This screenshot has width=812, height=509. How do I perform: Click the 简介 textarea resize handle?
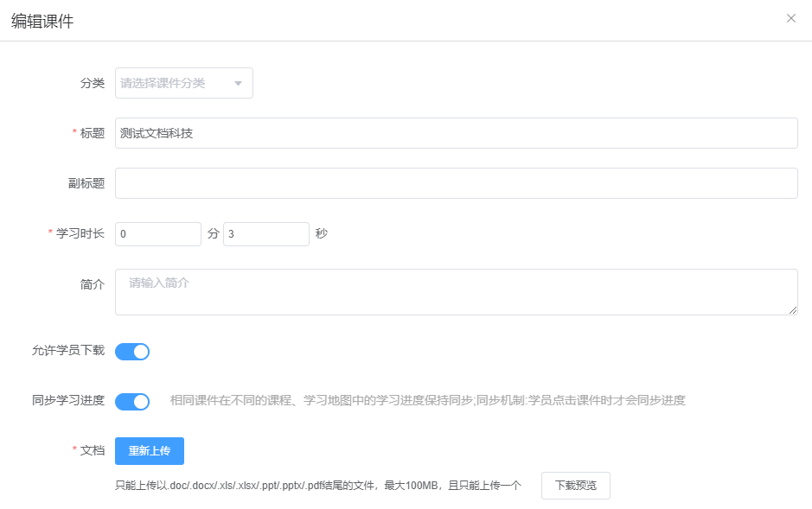click(x=792, y=309)
